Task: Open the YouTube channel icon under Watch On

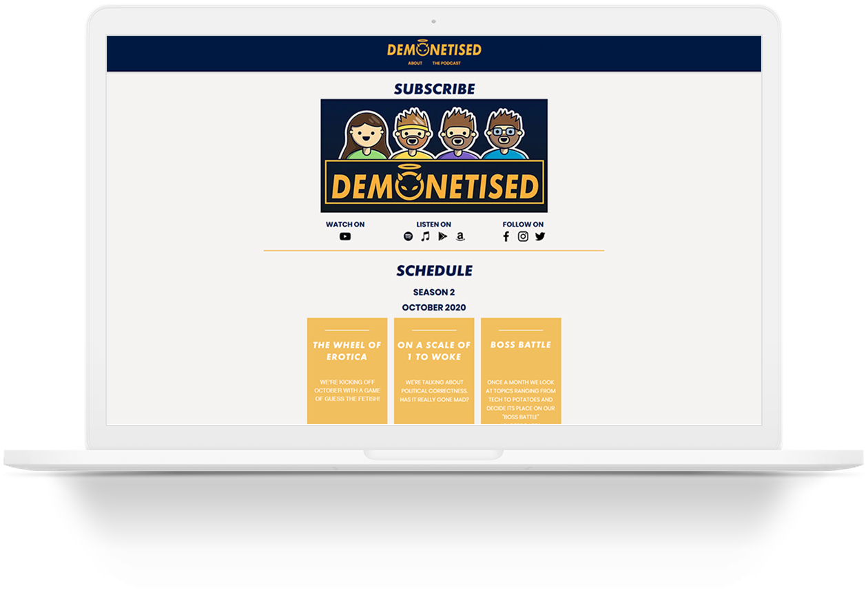Action: point(345,235)
